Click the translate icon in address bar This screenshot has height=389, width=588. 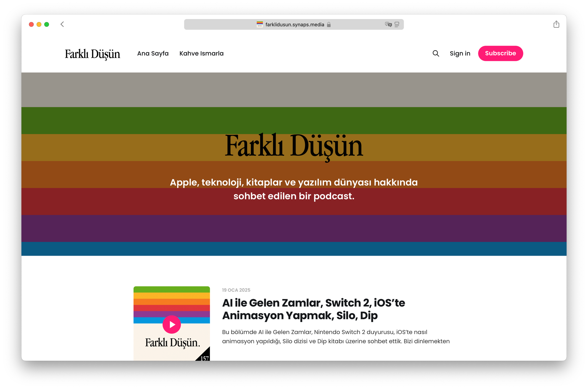tap(388, 24)
